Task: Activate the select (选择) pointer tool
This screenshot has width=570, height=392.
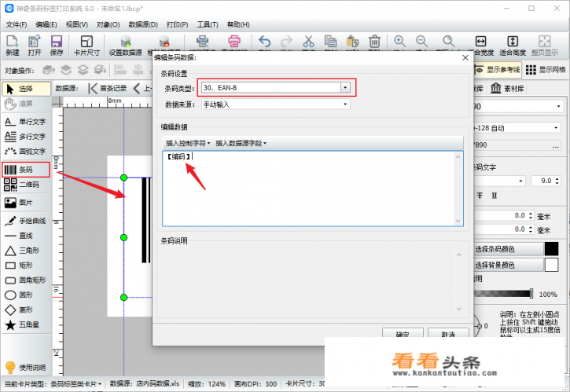Action: point(26,89)
